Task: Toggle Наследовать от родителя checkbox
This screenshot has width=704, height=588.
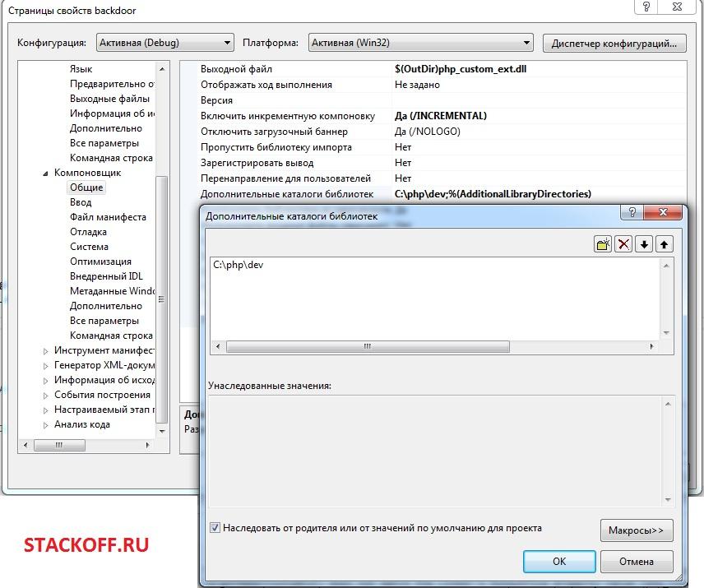Action: click(215, 528)
